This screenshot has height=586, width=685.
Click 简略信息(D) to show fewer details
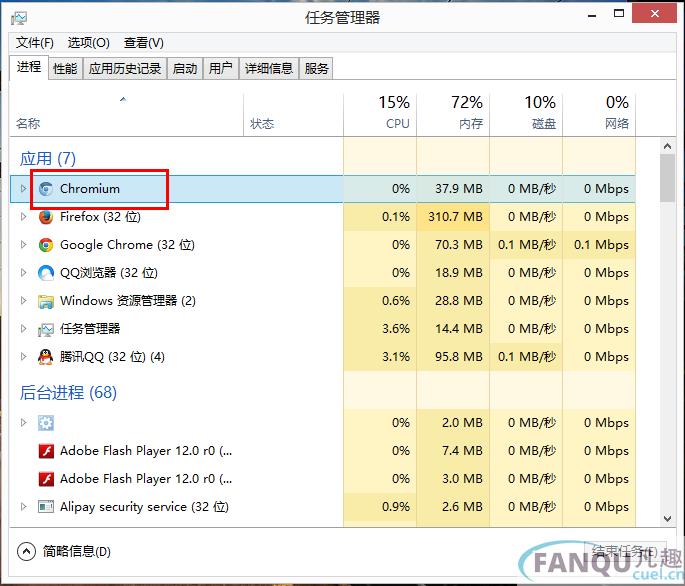tap(77, 551)
